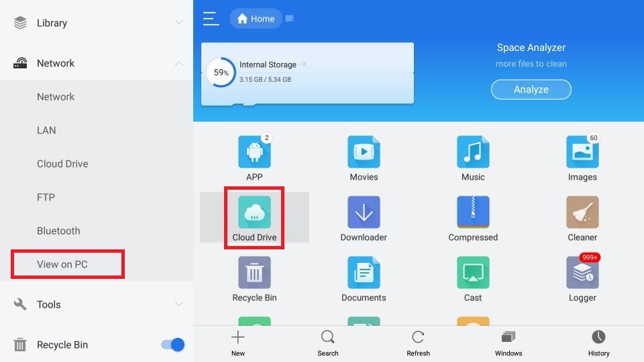Click the Internal Storage card
644x362 pixels.
click(308, 74)
